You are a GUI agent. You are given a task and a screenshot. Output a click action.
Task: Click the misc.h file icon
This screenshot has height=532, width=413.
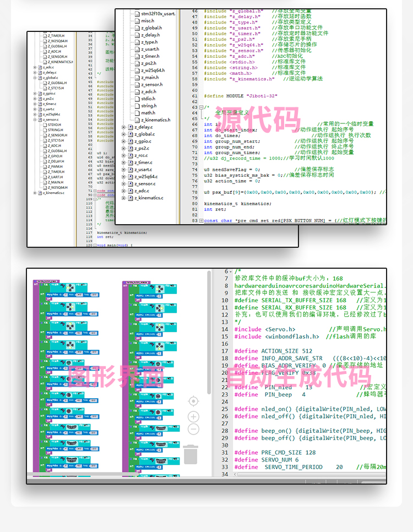click(136, 20)
